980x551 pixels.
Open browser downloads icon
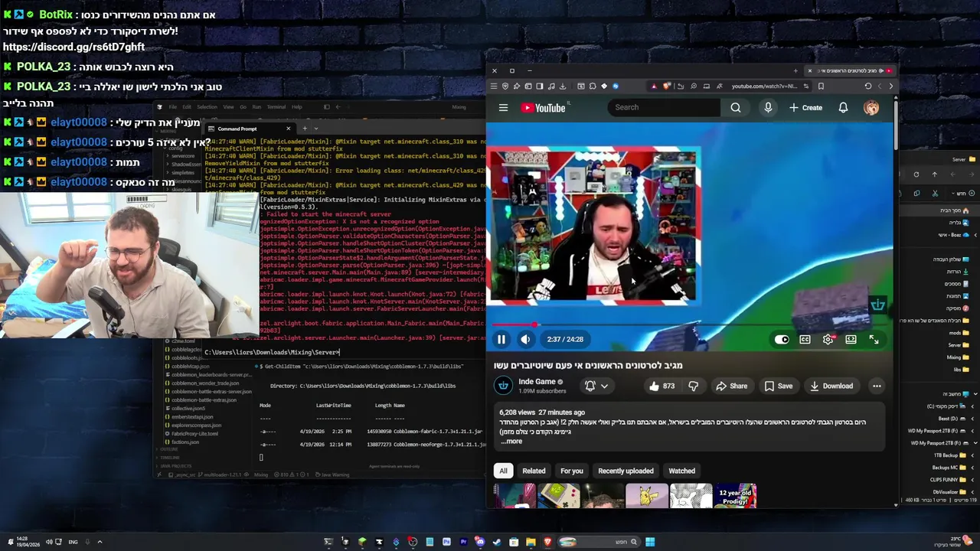point(563,86)
